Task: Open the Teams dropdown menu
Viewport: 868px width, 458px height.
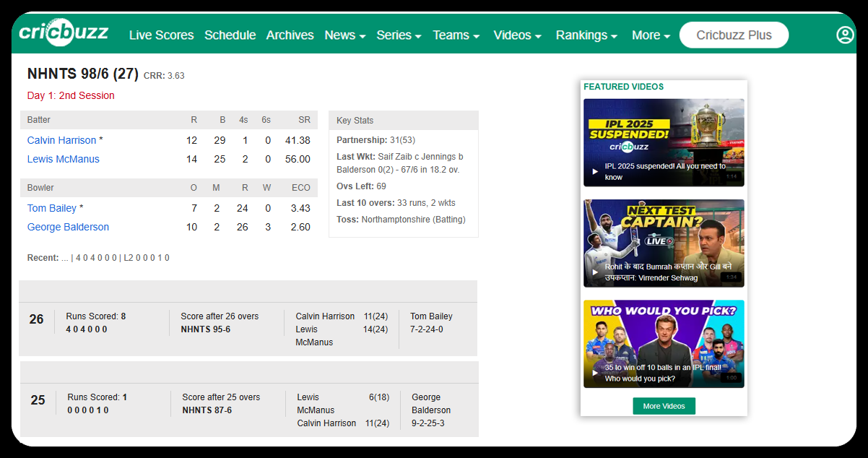Action: coord(456,35)
